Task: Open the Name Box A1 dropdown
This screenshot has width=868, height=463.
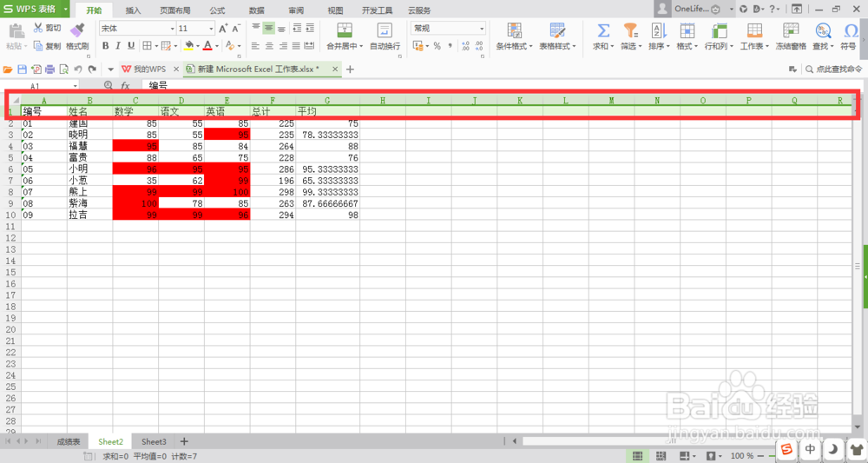Action: (76, 86)
